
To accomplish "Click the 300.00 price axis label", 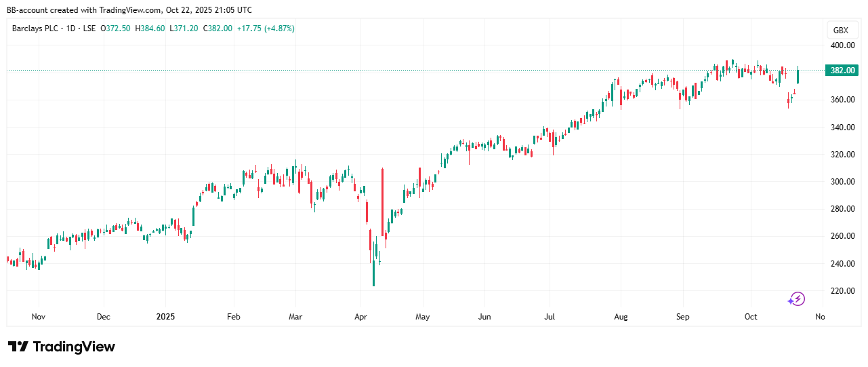I will [844, 182].
